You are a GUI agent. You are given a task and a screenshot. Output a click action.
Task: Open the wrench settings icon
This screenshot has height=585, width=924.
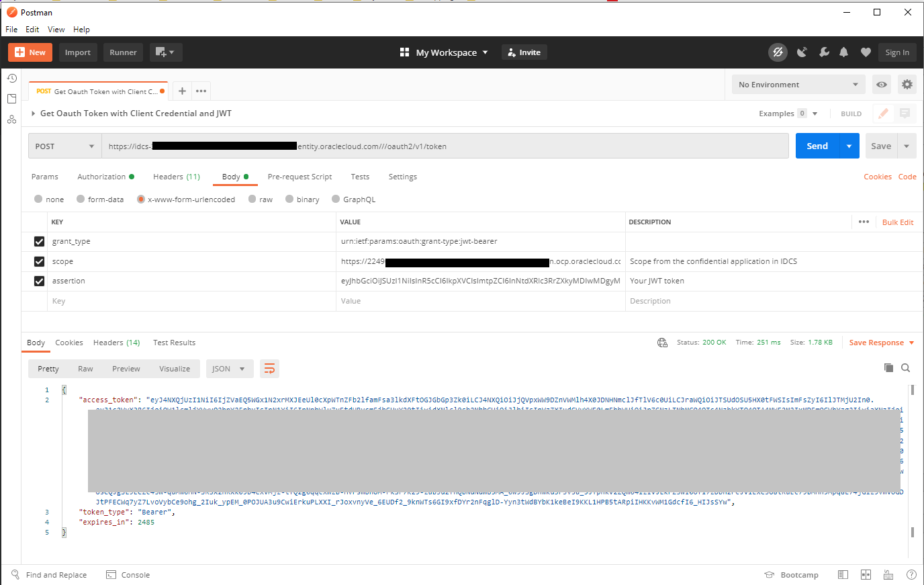pyautogui.click(x=824, y=52)
